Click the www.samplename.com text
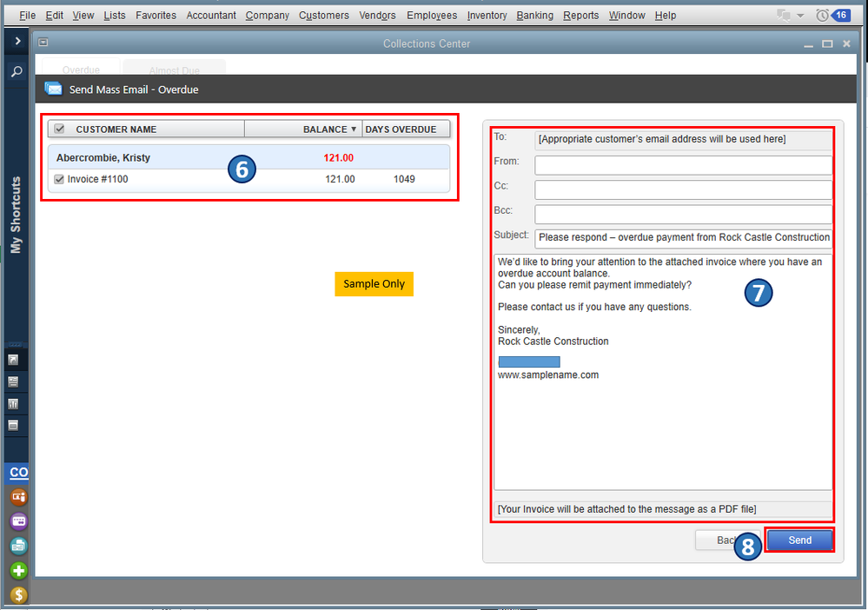Viewport: 868px width, 610px height. (548, 375)
